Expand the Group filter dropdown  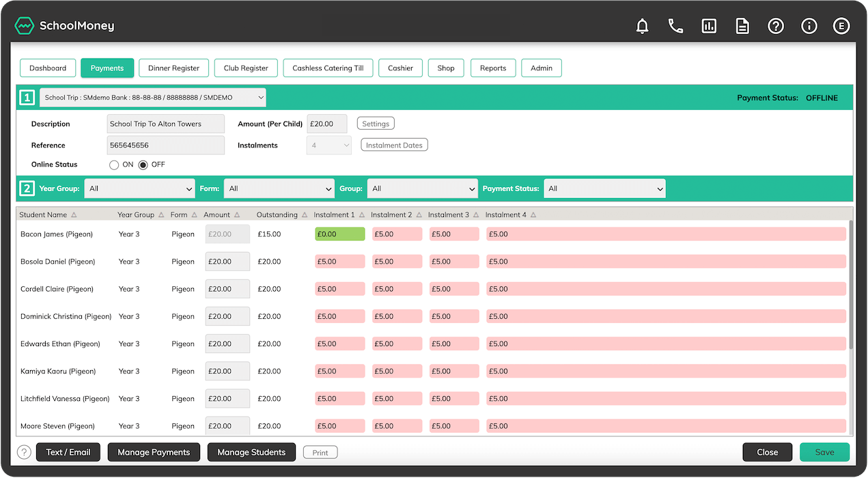pyautogui.click(x=422, y=188)
